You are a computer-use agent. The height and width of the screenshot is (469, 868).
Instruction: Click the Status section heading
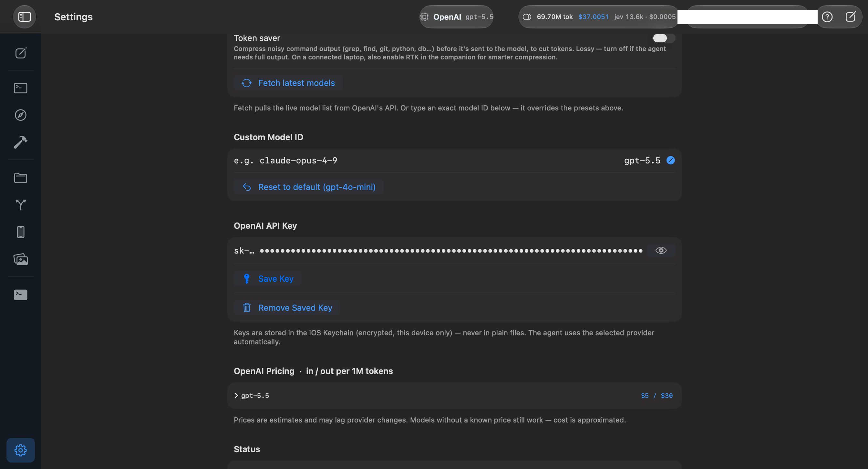[x=247, y=449]
